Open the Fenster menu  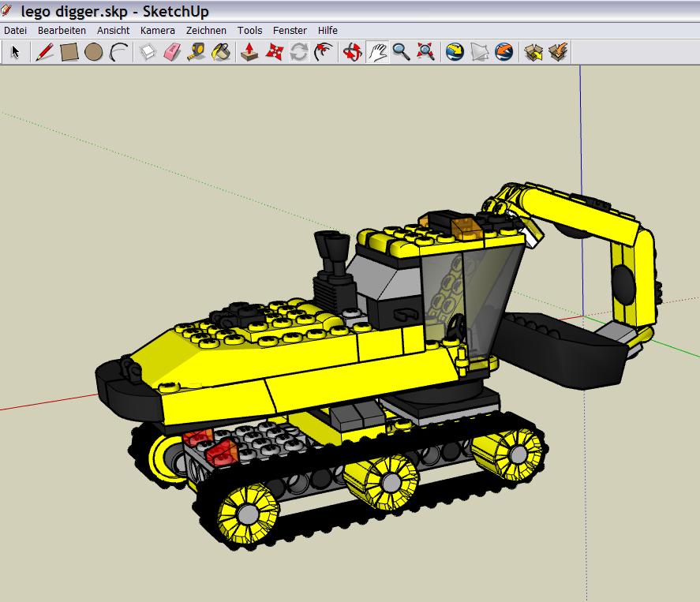click(x=290, y=30)
